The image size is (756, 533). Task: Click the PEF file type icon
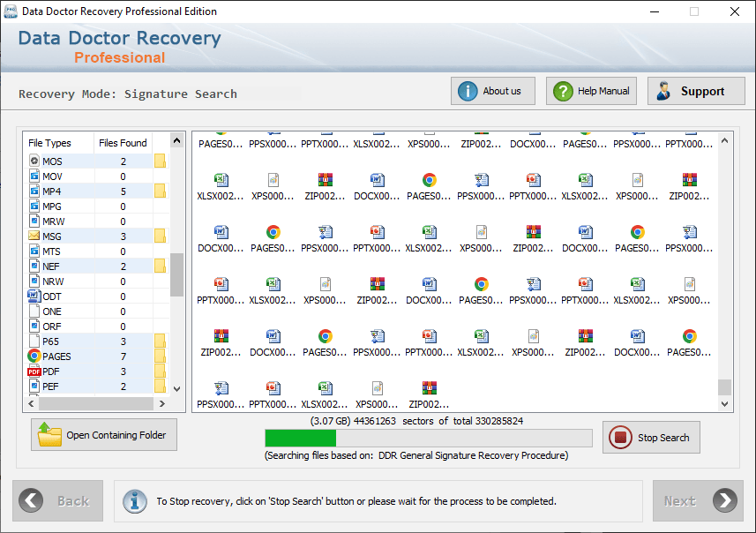click(34, 386)
